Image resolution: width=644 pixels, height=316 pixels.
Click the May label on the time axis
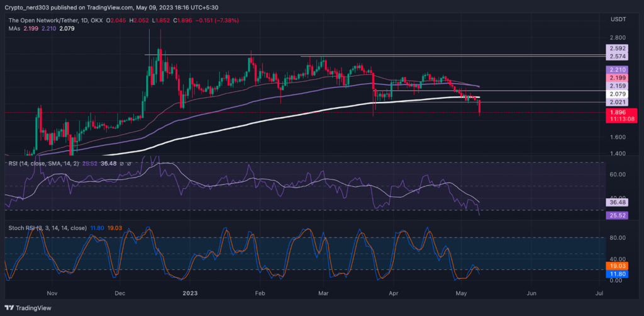pyautogui.click(x=462, y=293)
